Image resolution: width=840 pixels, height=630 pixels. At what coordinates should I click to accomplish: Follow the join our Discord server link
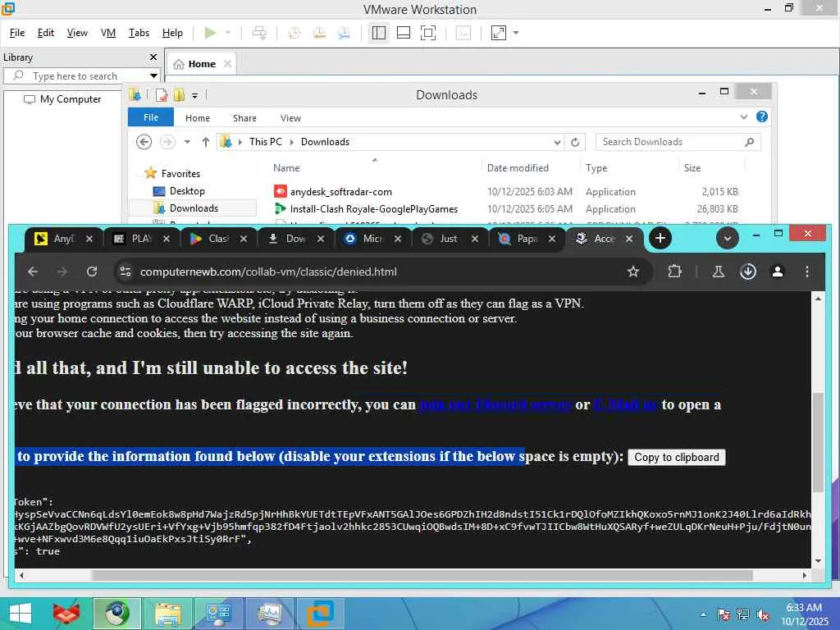pyautogui.click(x=495, y=404)
